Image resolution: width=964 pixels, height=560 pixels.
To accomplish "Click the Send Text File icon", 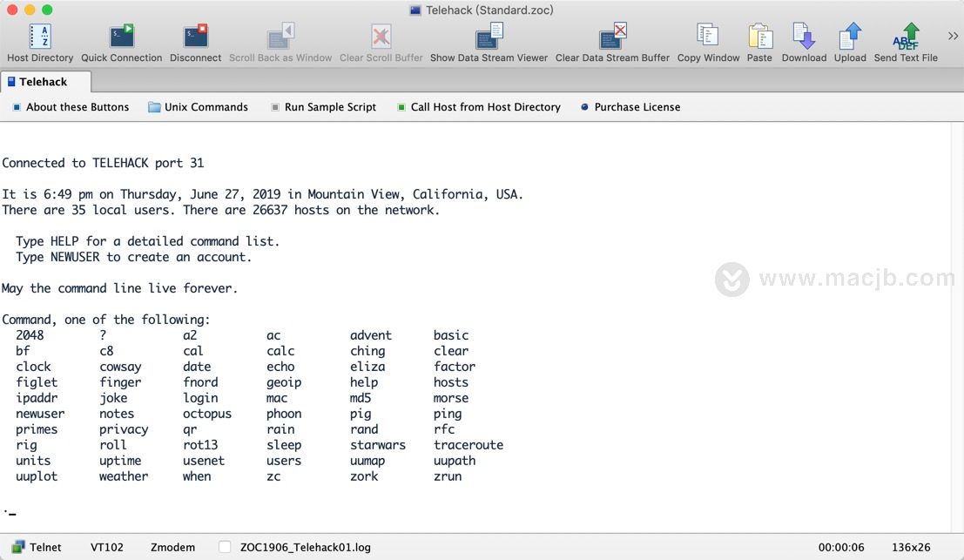I will [906, 37].
